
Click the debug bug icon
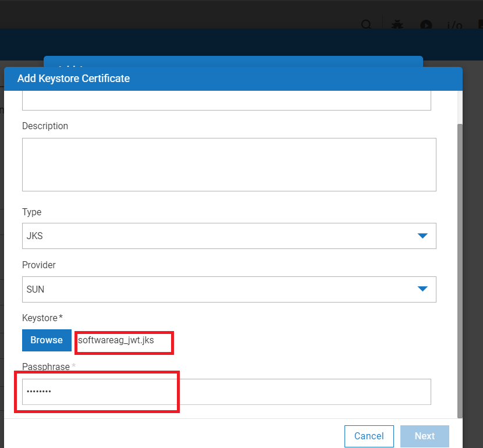(397, 25)
